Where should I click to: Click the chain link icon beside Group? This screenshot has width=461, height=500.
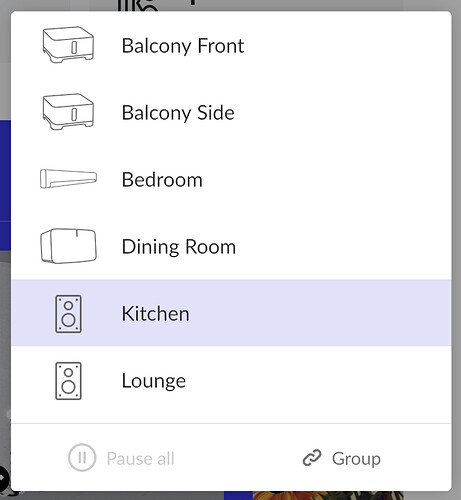312,458
